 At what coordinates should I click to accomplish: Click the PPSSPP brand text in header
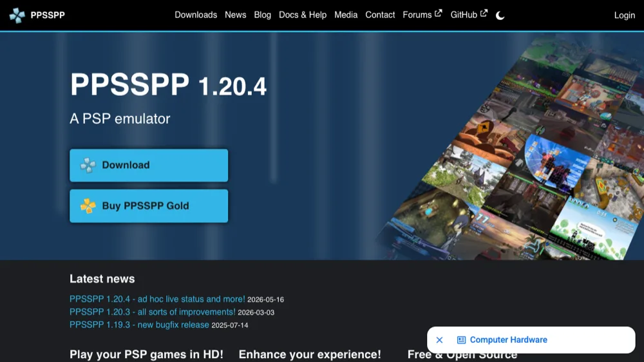pos(48,15)
